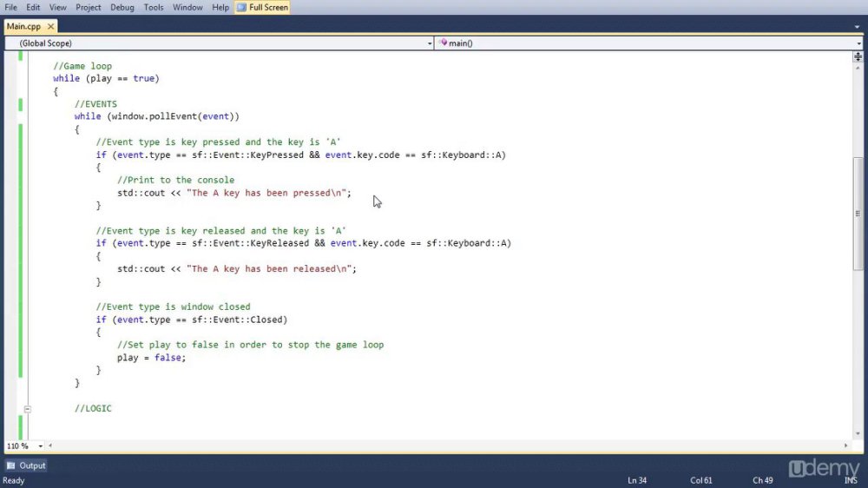Open the File menu
Image resolution: width=868 pixels, height=488 pixels.
tap(10, 7)
